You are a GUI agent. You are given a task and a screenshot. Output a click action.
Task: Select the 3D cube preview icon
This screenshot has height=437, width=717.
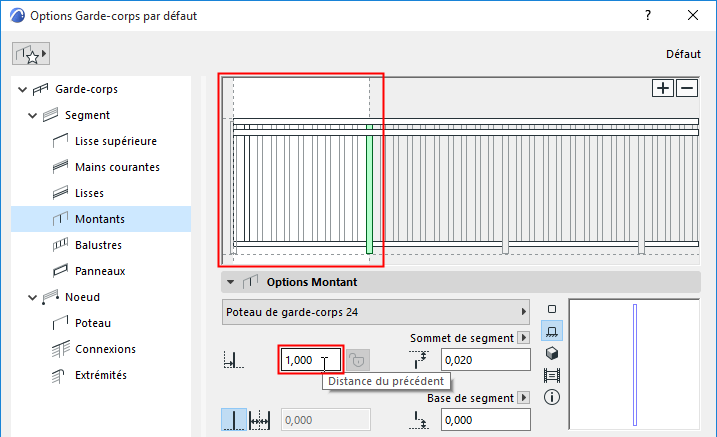pos(552,353)
